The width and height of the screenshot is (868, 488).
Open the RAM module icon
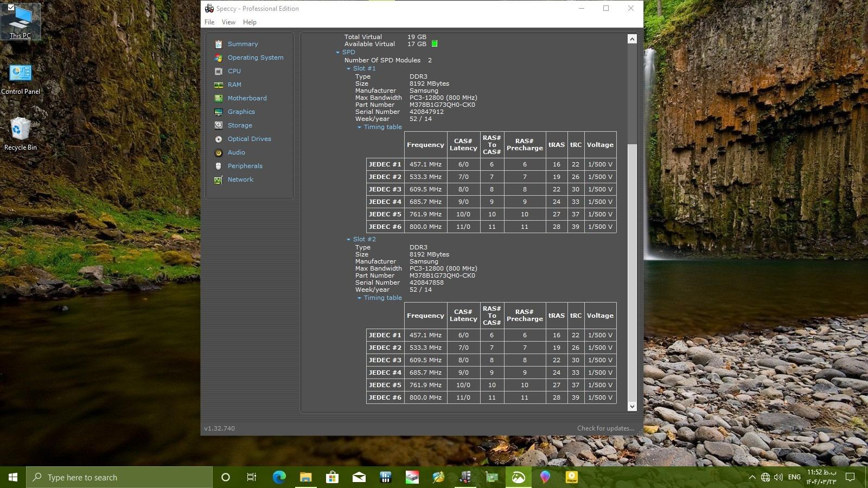(219, 85)
